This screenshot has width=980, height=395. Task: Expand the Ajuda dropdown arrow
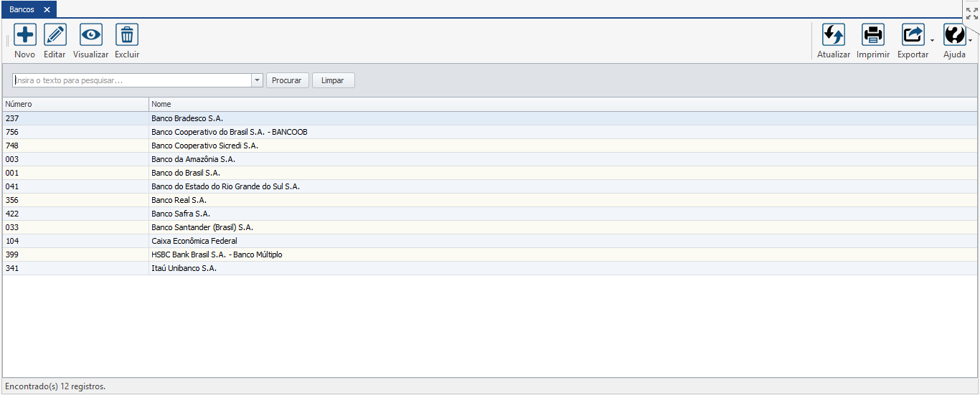[x=971, y=41]
